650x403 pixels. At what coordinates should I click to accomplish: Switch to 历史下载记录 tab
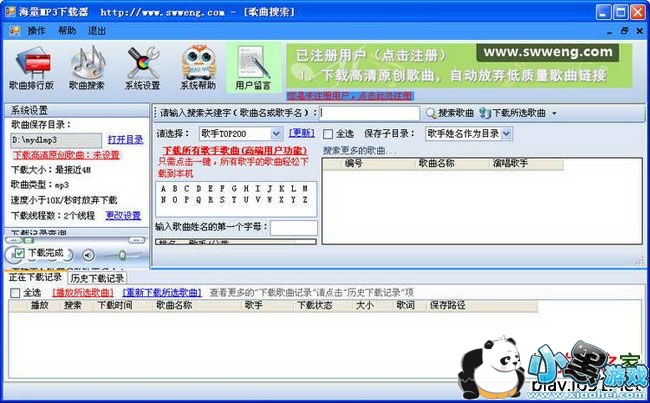tap(97, 278)
